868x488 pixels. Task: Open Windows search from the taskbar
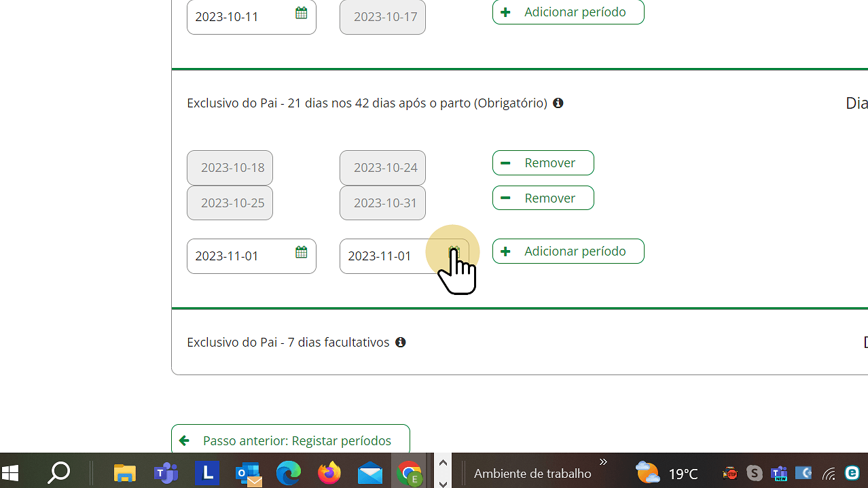[59, 472]
